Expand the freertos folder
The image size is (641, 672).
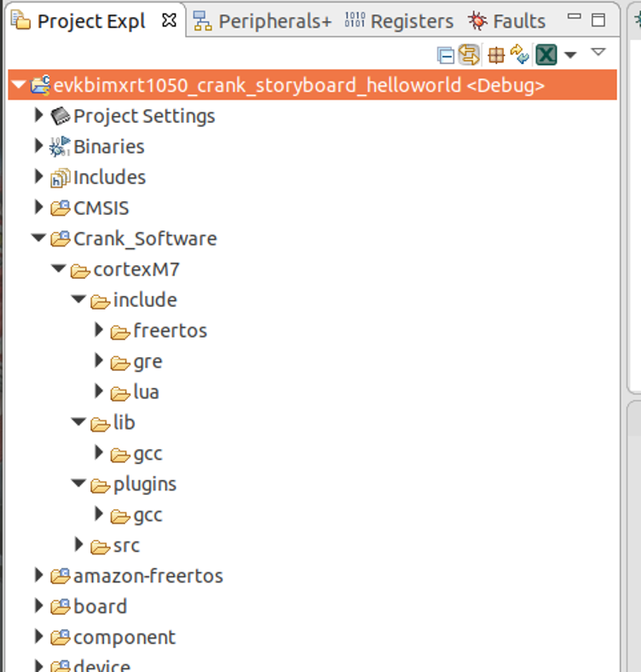pyautogui.click(x=99, y=330)
